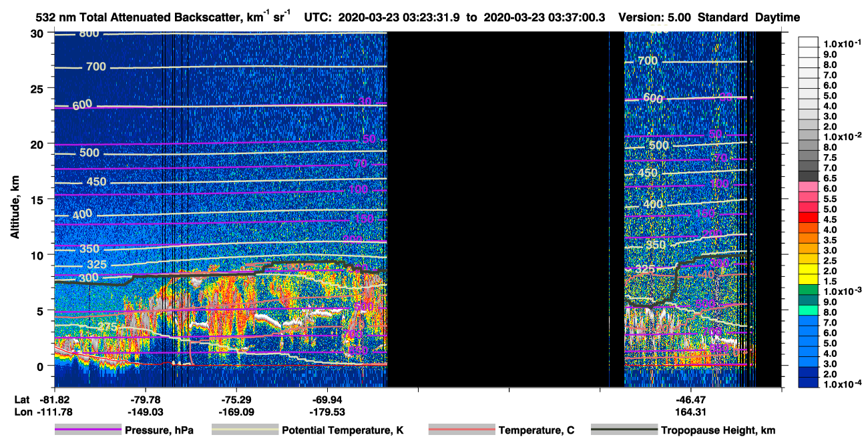Screen dimensions: 868x445
Task: Click the 'Temperature, C' legend label
Action: point(536,430)
